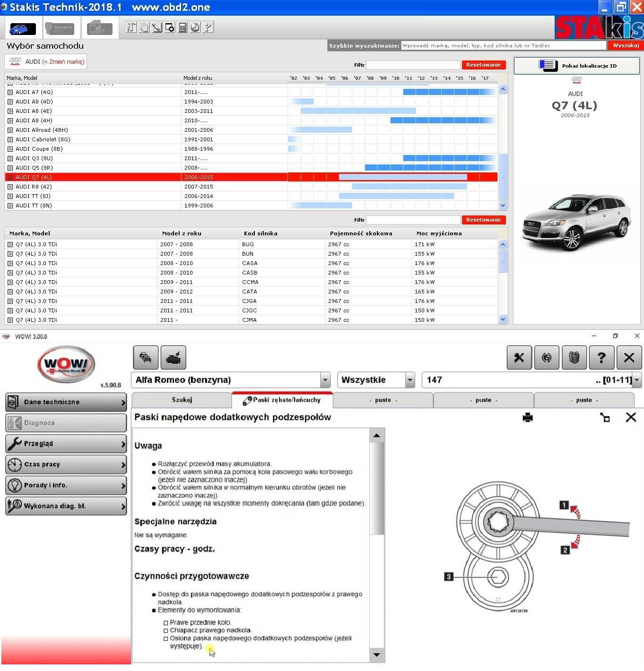Screen dimensions: 644x671
Task: Click the circular refresh icon button in WOW
Action: [546, 358]
